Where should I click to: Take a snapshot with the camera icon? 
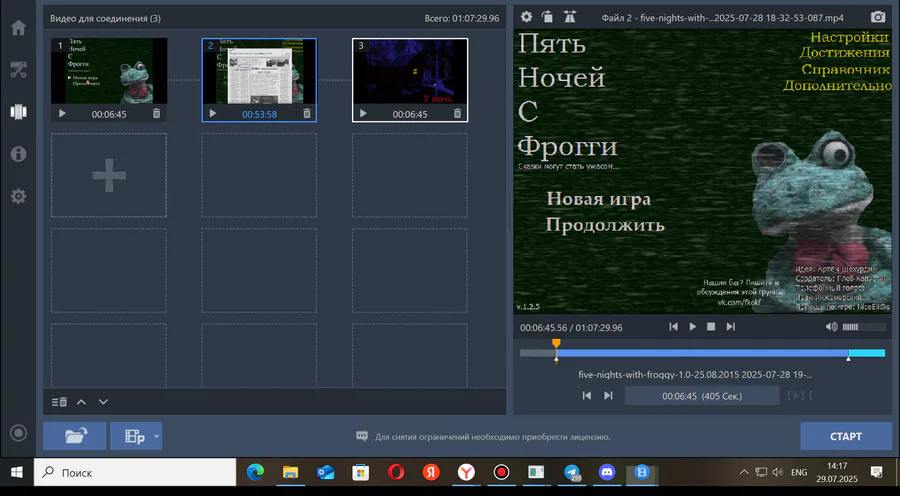click(878, 17)
